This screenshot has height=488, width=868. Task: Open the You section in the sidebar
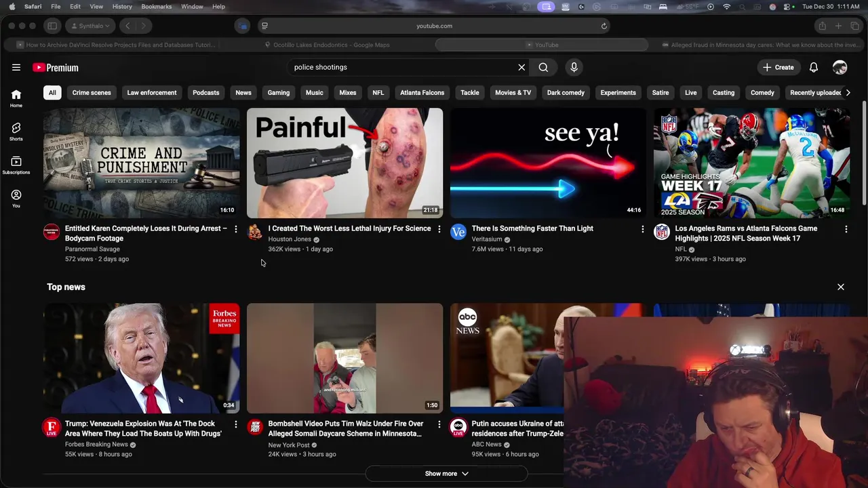click(x=16, y=199)
